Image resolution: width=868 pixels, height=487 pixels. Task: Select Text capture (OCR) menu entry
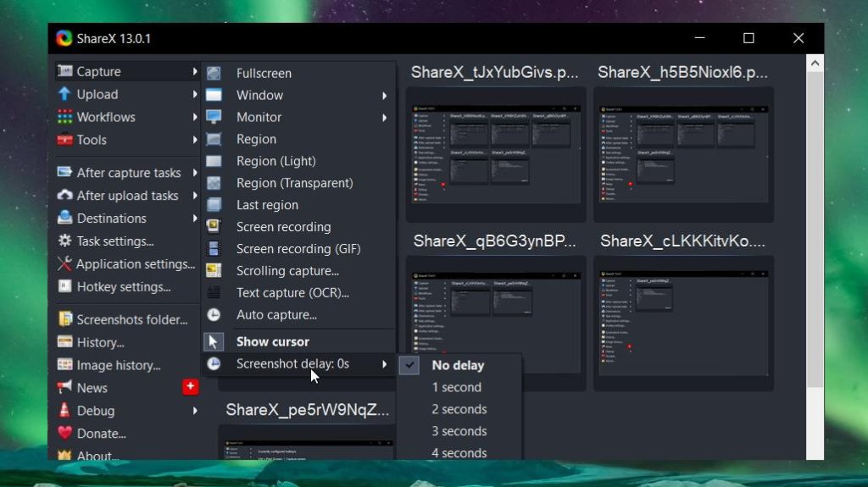pyautogui.click(x=292, y=293)
